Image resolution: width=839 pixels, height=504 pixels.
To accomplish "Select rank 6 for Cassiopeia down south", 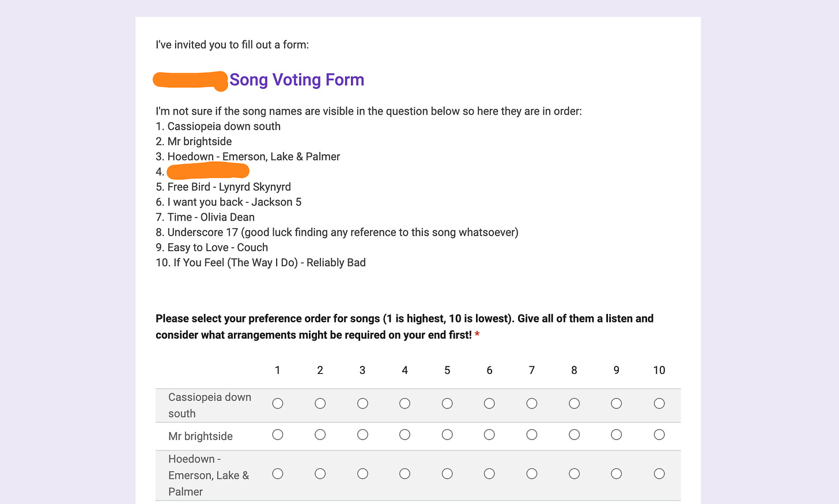I will point(489,404).
